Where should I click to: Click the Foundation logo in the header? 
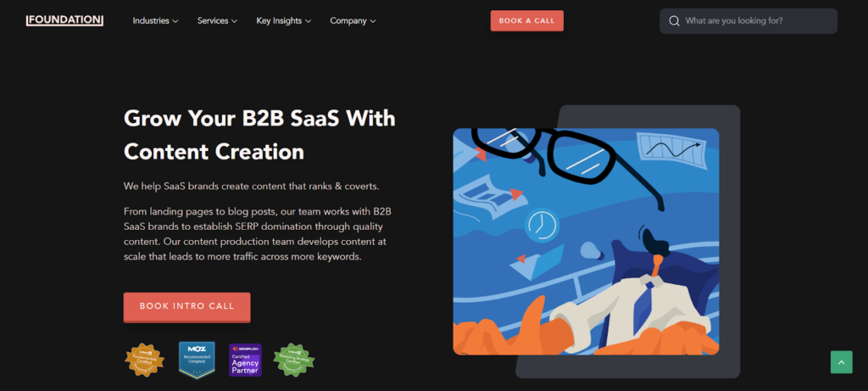click(64, 20)
